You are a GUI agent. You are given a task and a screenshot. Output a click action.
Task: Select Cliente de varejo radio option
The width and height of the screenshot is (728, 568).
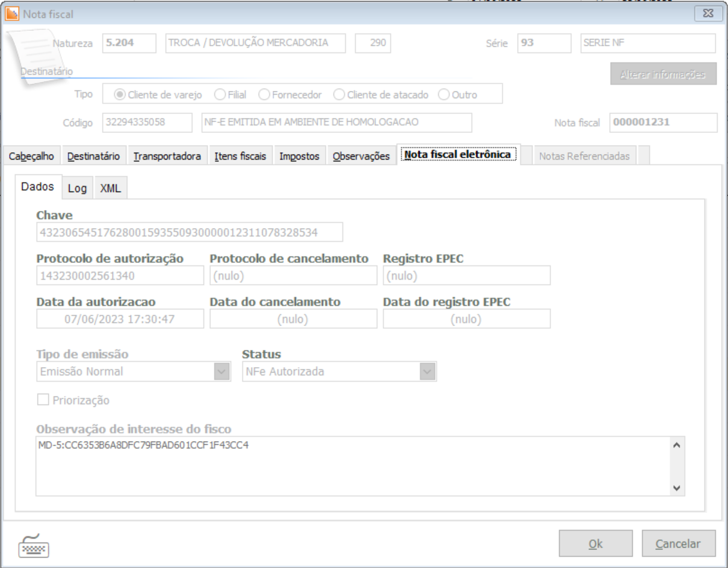[158, 94]
